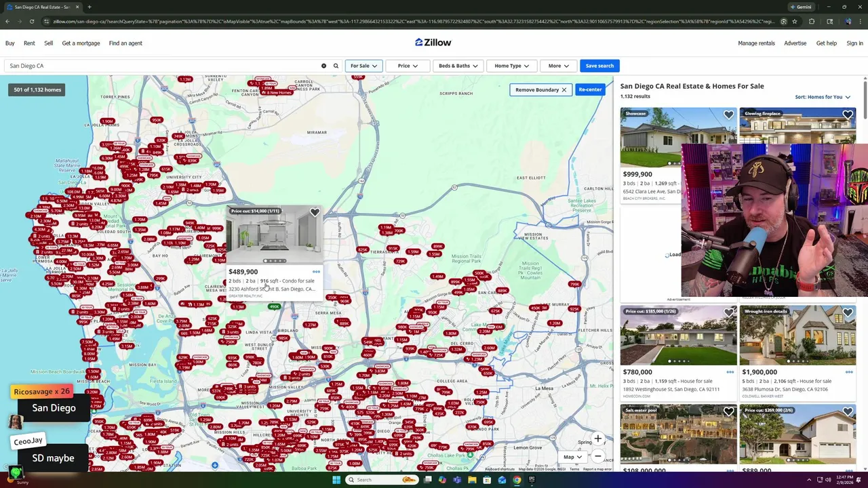Image resolution: width=868 pixels, height=488 pixels.
Task: Open a new browser tab
Action: coord(89,7)
